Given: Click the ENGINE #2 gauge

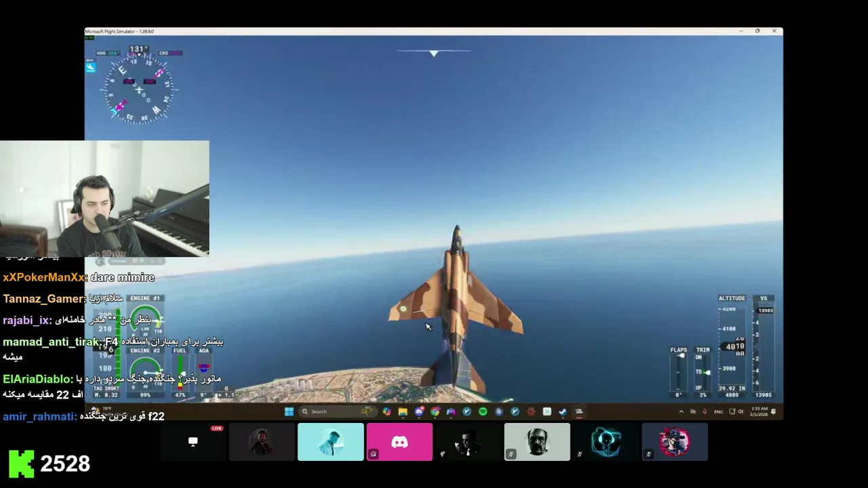Looking at the screenshot, I should [146, 372].
